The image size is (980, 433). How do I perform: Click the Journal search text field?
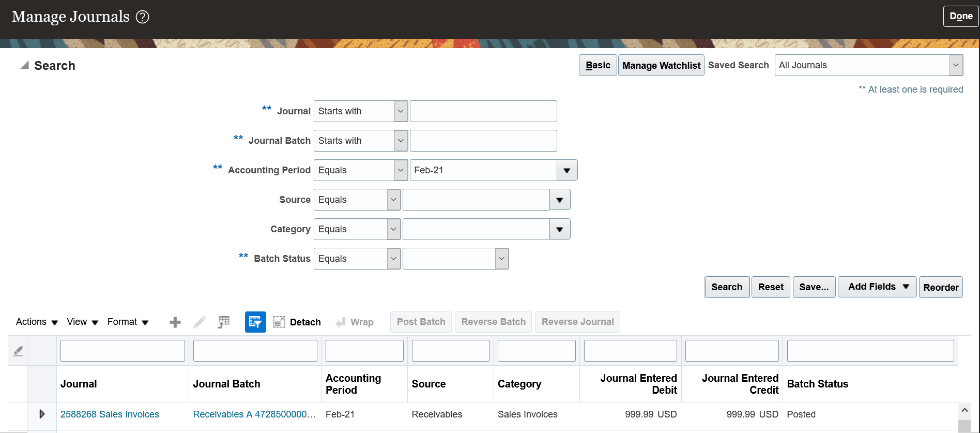tap(483, 111)
